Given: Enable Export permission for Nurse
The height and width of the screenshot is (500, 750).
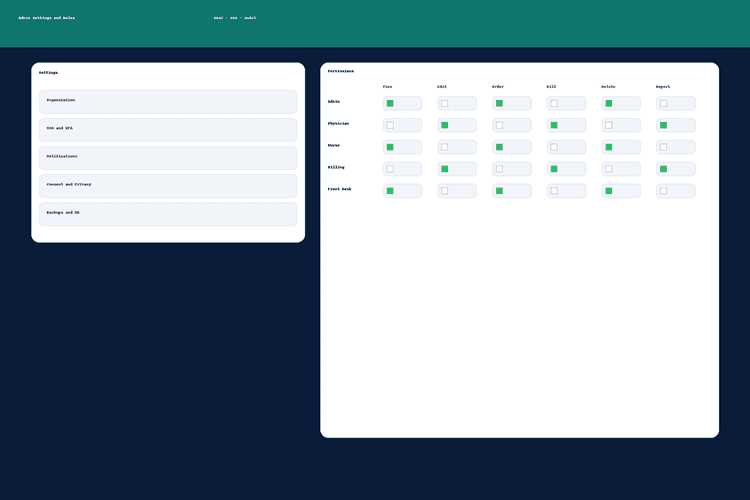Looking at the screenshot, I should 663,147.
